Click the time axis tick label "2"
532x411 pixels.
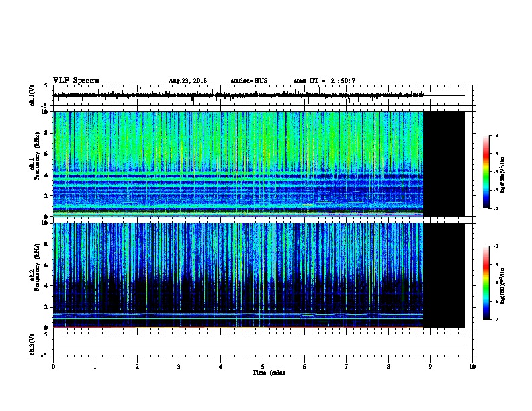[x=137, y=367]
